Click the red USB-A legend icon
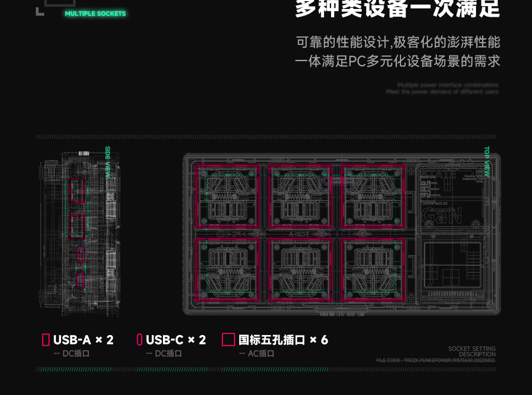Image resolution: width=532 pixels, height=395 pixels. pos(46,340)
